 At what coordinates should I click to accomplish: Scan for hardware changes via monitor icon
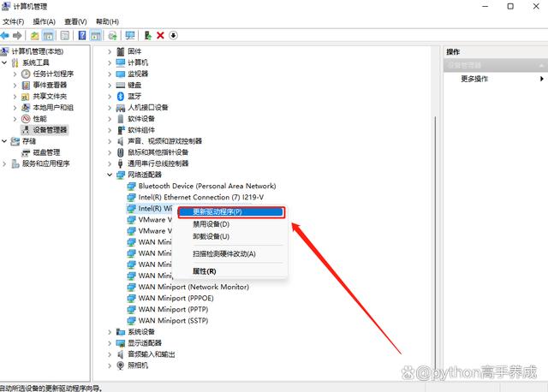point(130,35)
